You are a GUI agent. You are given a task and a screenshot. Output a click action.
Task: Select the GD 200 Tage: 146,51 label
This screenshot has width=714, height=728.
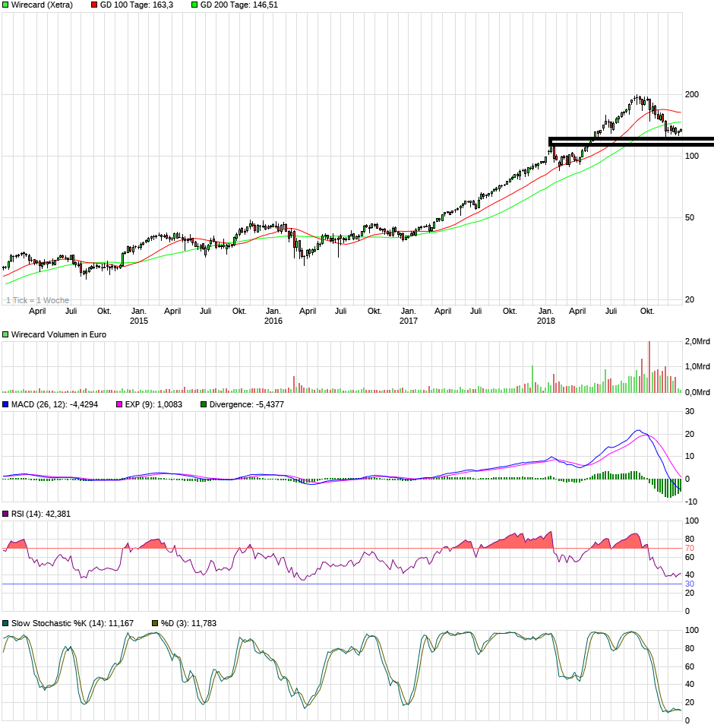click(x=239, y=5)
